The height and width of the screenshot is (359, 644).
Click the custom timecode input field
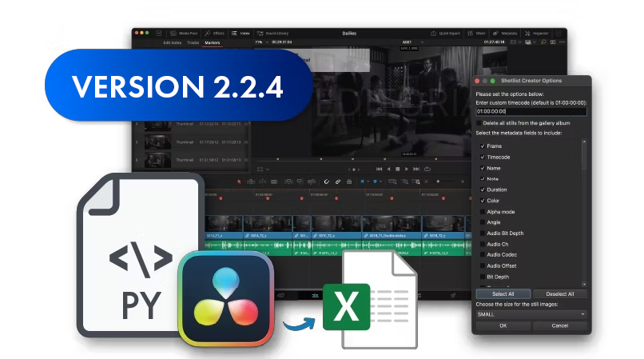[x=531, y=111]
